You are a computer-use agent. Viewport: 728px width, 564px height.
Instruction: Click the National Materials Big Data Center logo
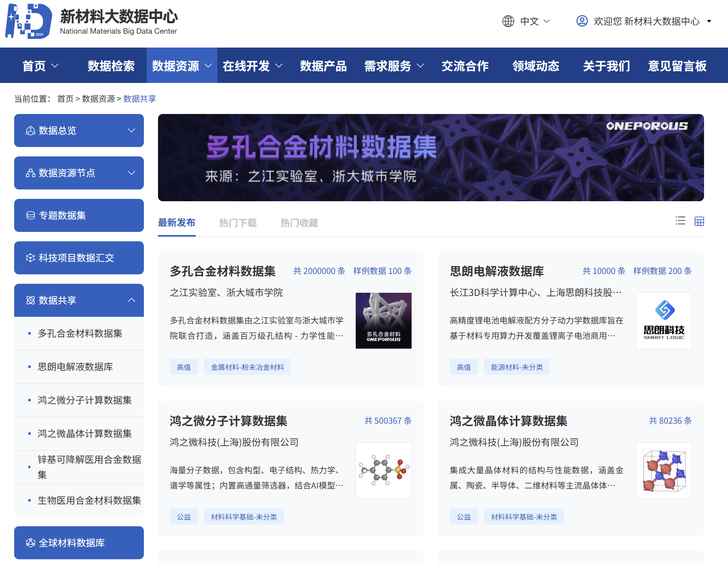coord(28,21)
